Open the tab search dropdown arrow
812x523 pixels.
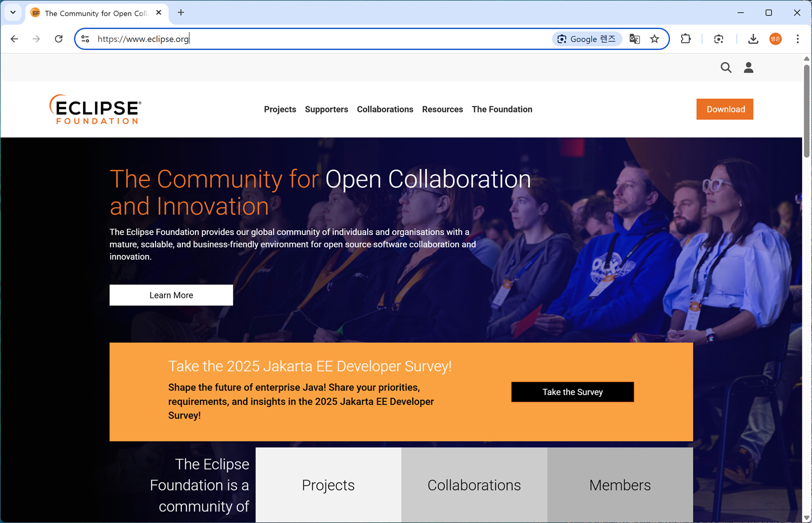13,12
